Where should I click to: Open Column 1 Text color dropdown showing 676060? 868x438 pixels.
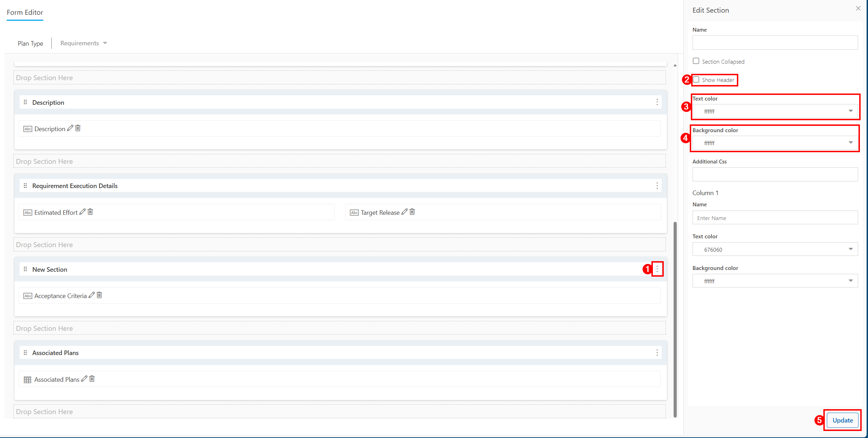(775, 249)
